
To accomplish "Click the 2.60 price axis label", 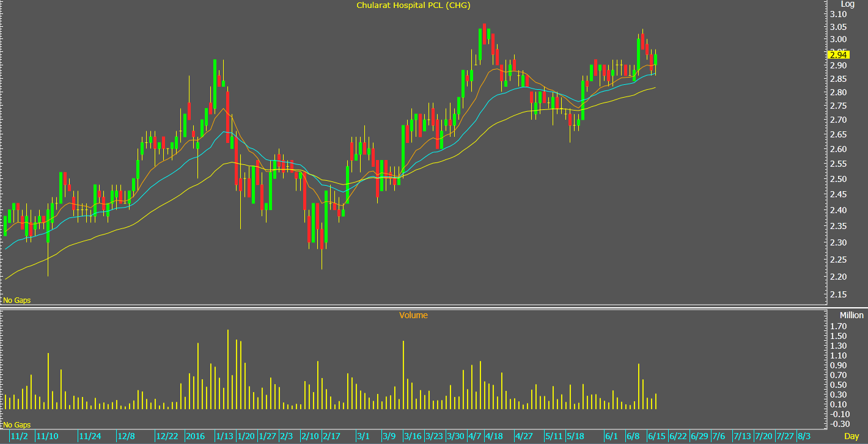I will pyautogui.click(x=837, y=149).
